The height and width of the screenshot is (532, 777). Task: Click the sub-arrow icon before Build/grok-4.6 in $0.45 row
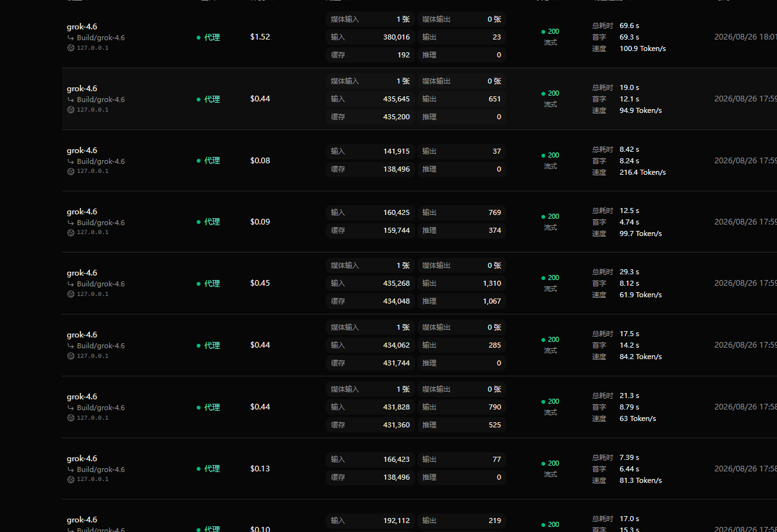[x=71, y=284]
